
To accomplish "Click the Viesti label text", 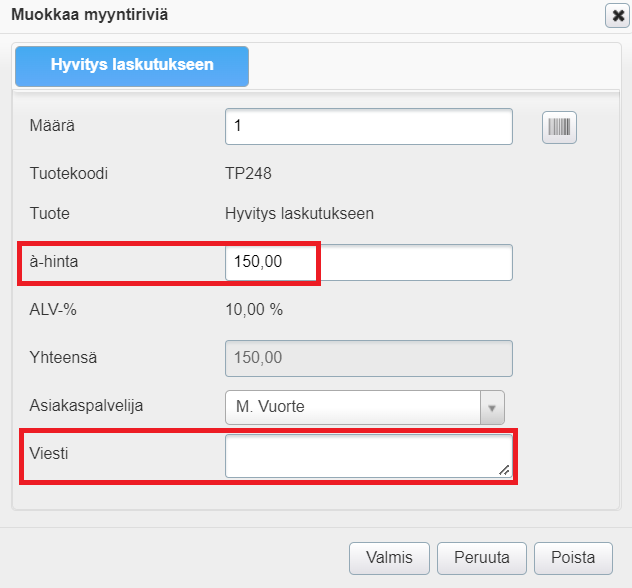I will tap(49, 453).
